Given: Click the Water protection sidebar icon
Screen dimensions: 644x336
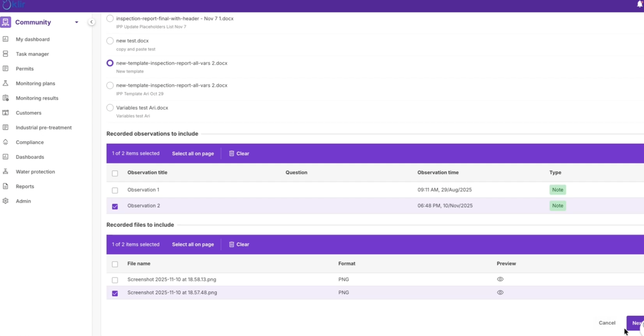Looking at the screenshot, I should (x=6, y=172).
